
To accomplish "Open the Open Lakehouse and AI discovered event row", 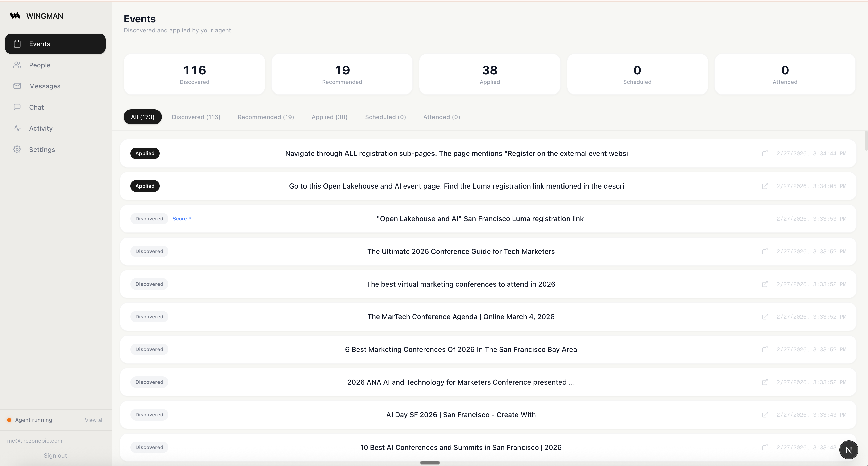I will [x=480, y=219].
